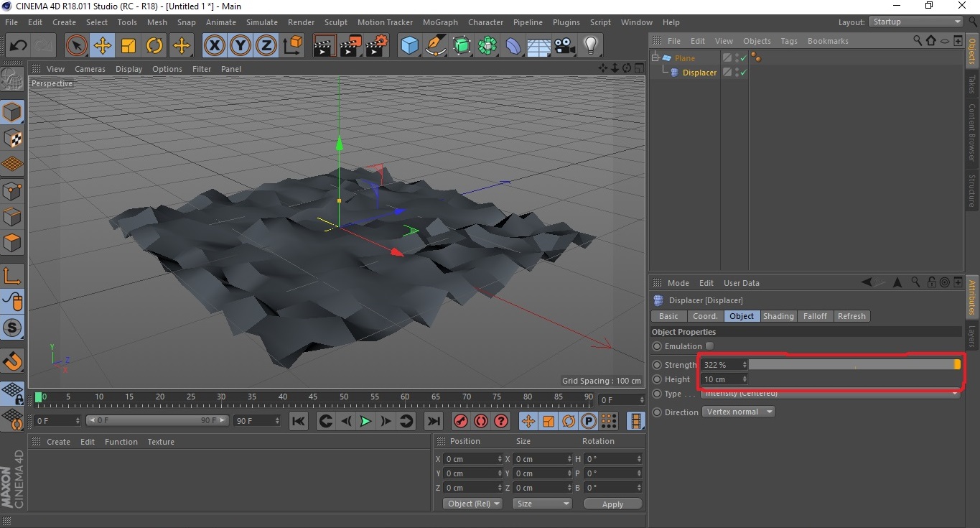
Task: Click the Viewport Solo S icon
Action: tap(12, 328)
